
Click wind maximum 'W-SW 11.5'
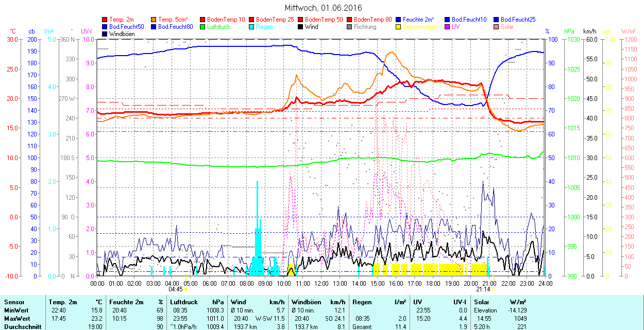click(x=270, y=319)
